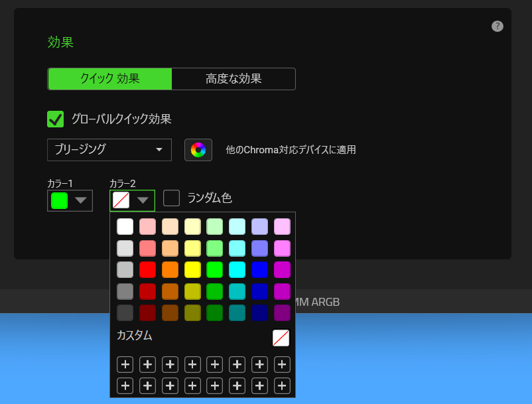Viewport: 532px width, 404px height.
Task: Click 他のChroma対応デバイスに適用 label
Action: pyautogui.click(x=291, y=150)
